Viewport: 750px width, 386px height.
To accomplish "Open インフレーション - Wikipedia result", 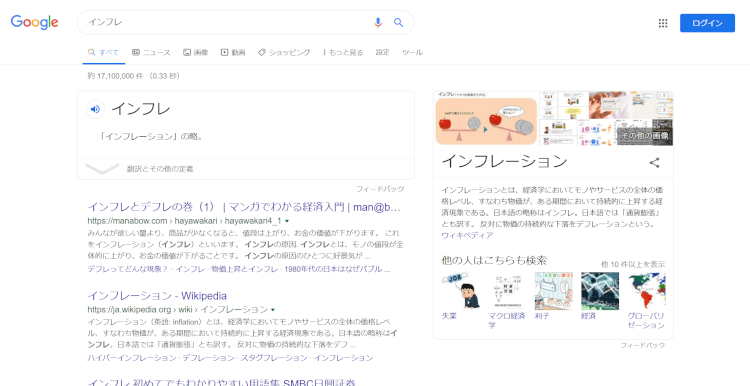I will tap(157, 296).
